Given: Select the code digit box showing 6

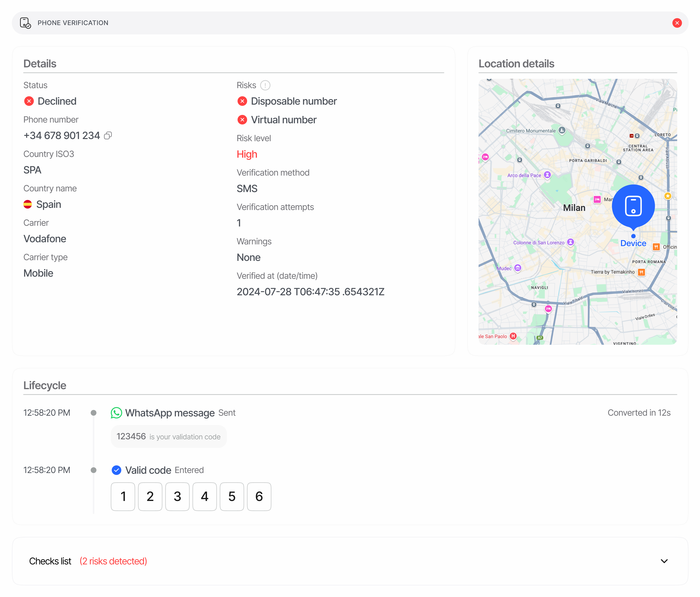Looking at the screenshot, I should pyautogui.click(x=259, y=496).
